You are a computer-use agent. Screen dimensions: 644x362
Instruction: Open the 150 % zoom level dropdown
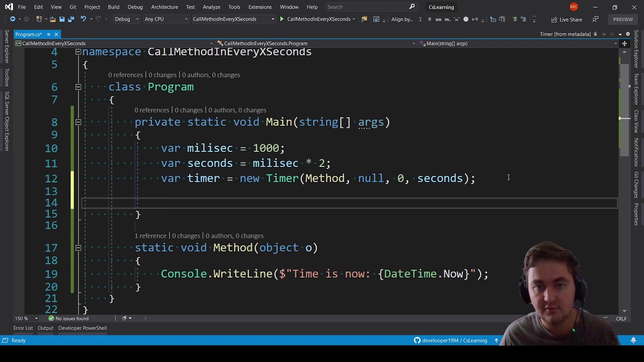tap(26, 318)
